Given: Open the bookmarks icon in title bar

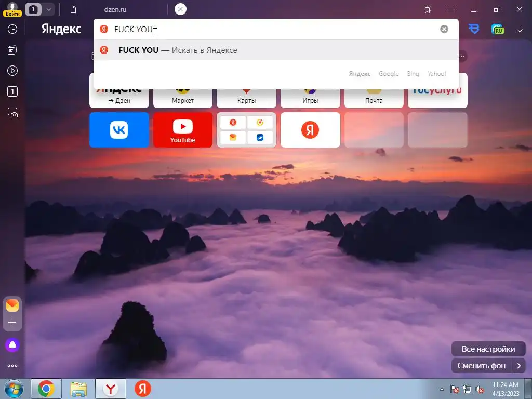Looking at the screenshot, I should point(428,9).
